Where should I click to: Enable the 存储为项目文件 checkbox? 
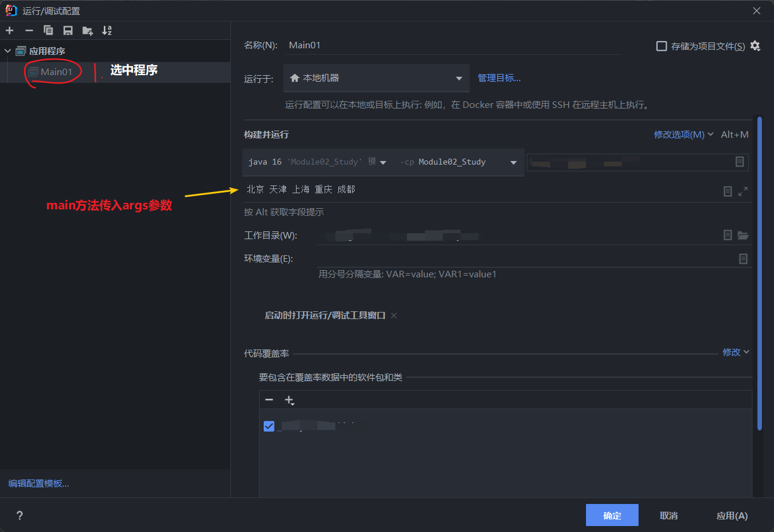(x=661, y=46)
